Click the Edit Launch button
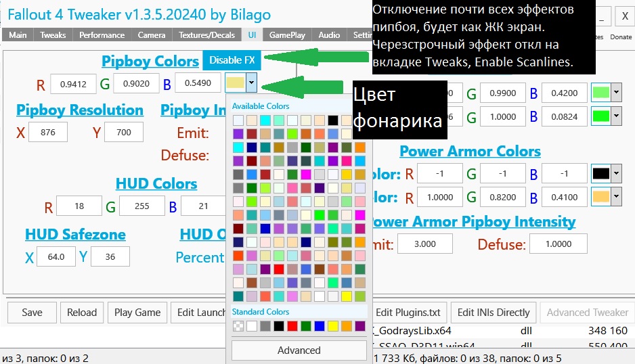The width and height of the screenshot is (635, 364). [198, 313]
